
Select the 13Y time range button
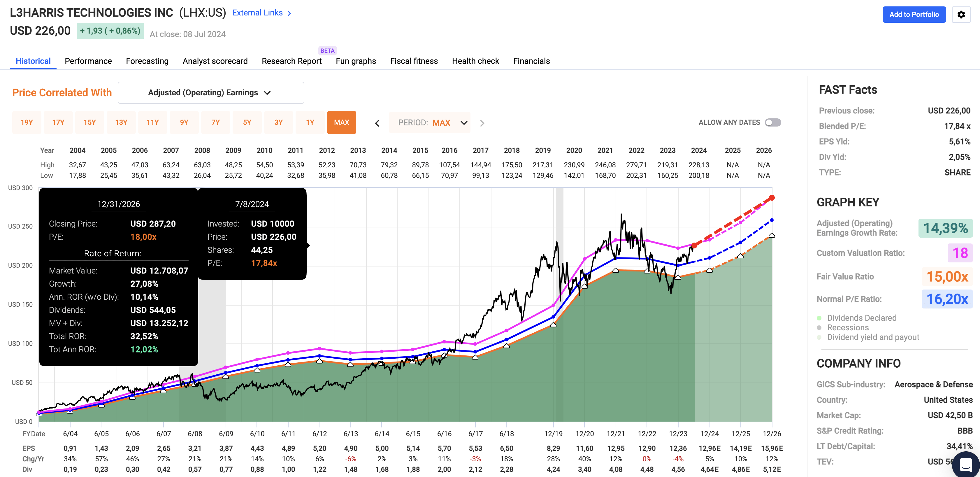tap(121, 122)
